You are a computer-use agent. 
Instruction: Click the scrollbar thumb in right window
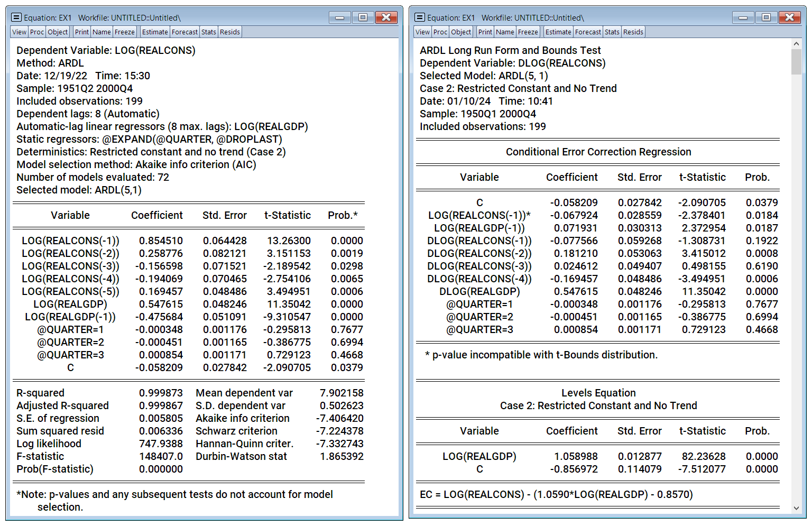pyautogui.click(x=796, y=62)
